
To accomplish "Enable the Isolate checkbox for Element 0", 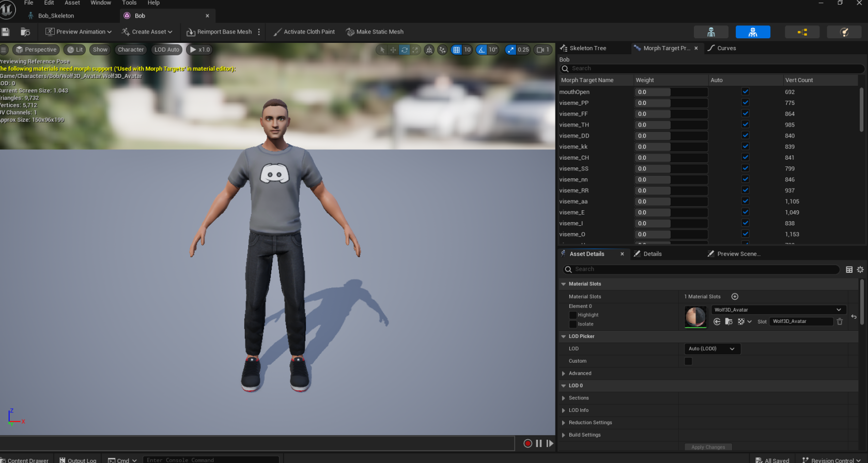I will (572, 325).
